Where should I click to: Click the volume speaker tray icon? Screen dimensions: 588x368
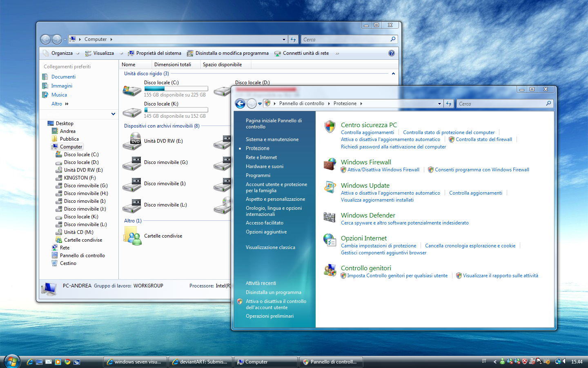pyautogui.click(x=564, y=361)
